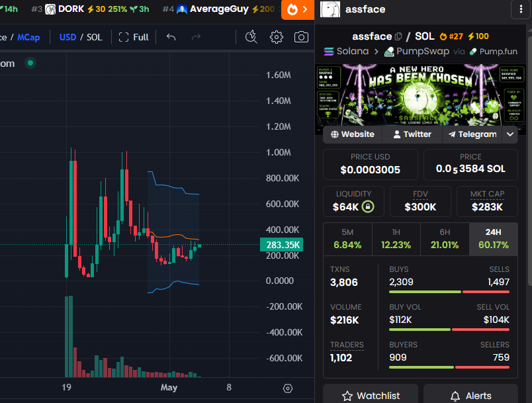This screenshot has width=532, height=403.
Task: Click the 1.00M price axis label
Action: click(278, 152)
